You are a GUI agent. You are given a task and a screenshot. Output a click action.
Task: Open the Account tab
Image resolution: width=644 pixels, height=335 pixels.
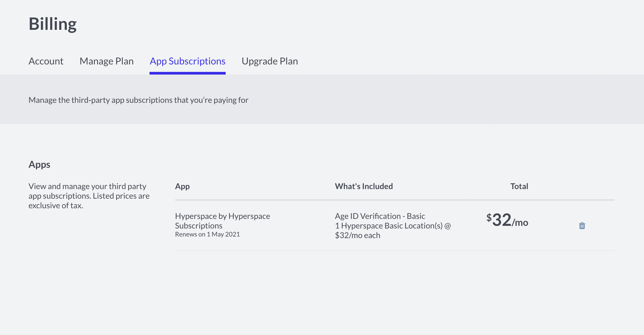pyautogui.click(x=46, y=61)
